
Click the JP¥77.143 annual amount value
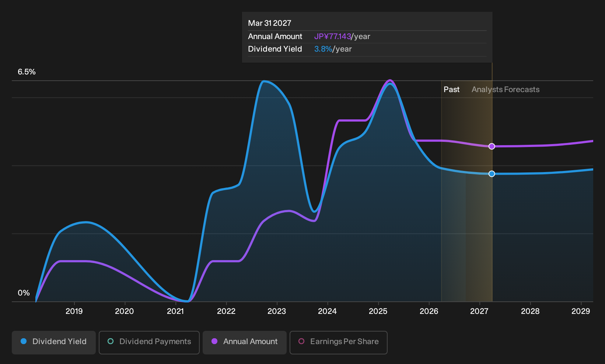pyautogui.click(x=332, y=36)
